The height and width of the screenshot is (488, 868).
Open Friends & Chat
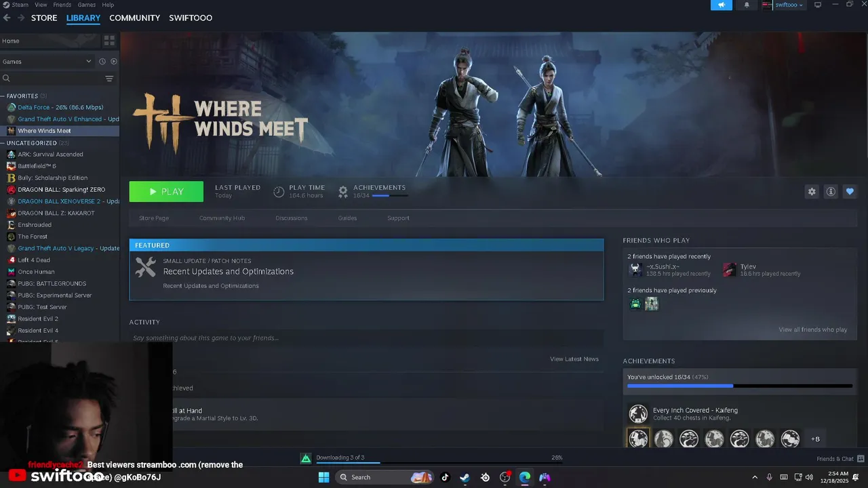click(840, 459)
